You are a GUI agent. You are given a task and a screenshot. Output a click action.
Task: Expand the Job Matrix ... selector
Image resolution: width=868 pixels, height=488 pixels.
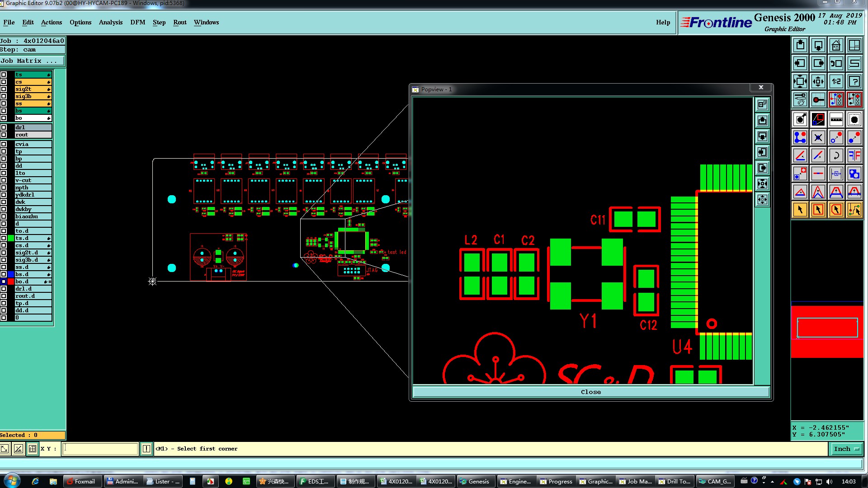tap(33, 61)
